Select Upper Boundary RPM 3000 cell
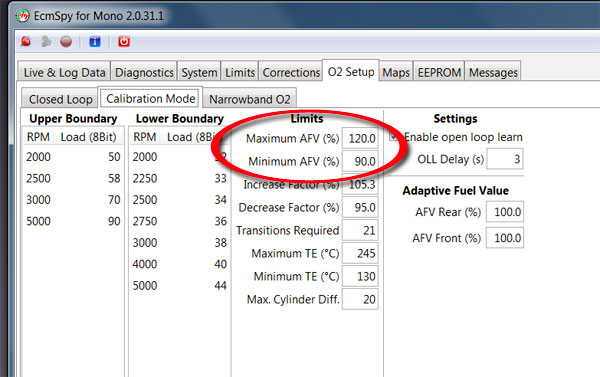 (38, 199)
